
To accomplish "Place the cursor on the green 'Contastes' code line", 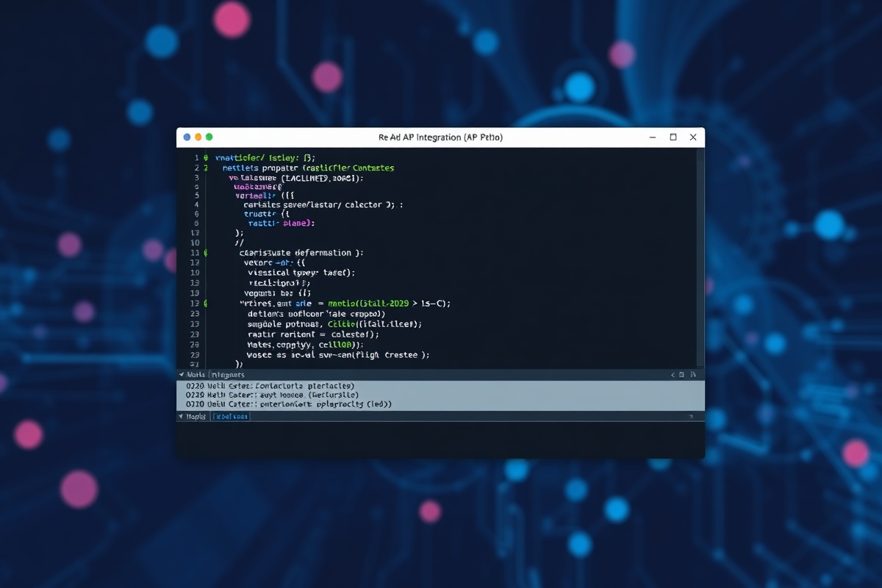I will 308,168.
